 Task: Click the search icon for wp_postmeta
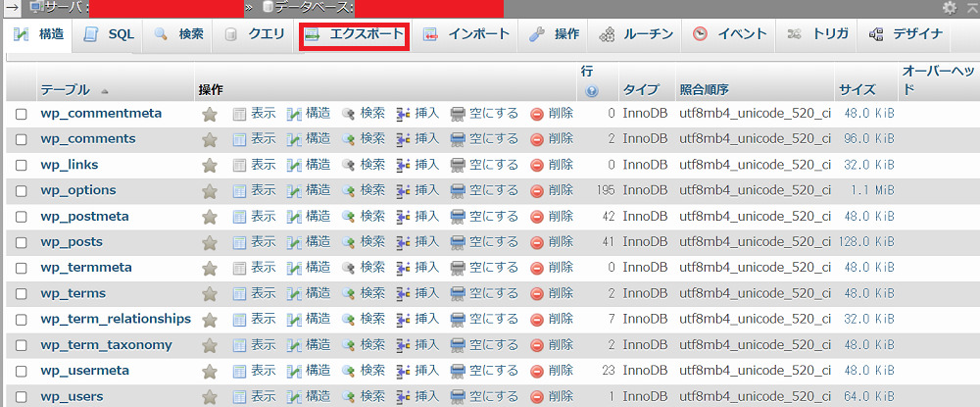(x=349, y=217)
